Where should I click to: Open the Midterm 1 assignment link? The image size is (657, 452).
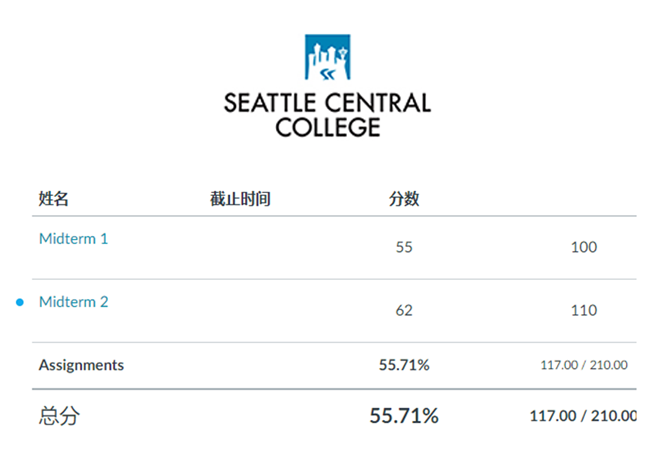(73, 239)
